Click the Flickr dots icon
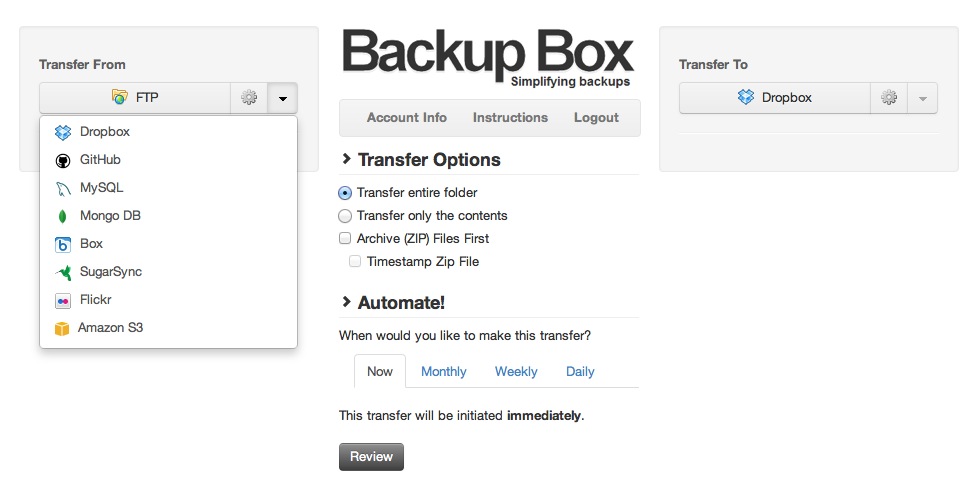Image resolution: width=969 pixels, height=502 pixels. pyautogui.click(x=63, y=301)
